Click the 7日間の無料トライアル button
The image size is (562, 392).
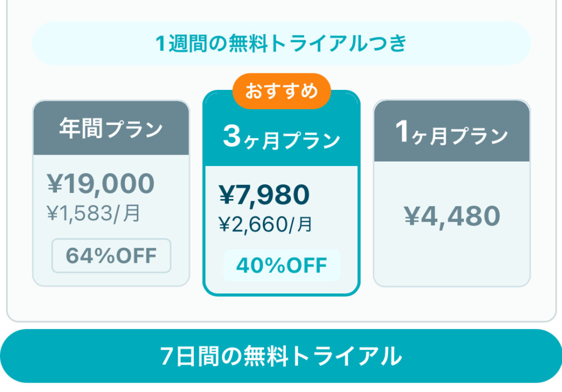pyautogui.click(x=281, y=356)
